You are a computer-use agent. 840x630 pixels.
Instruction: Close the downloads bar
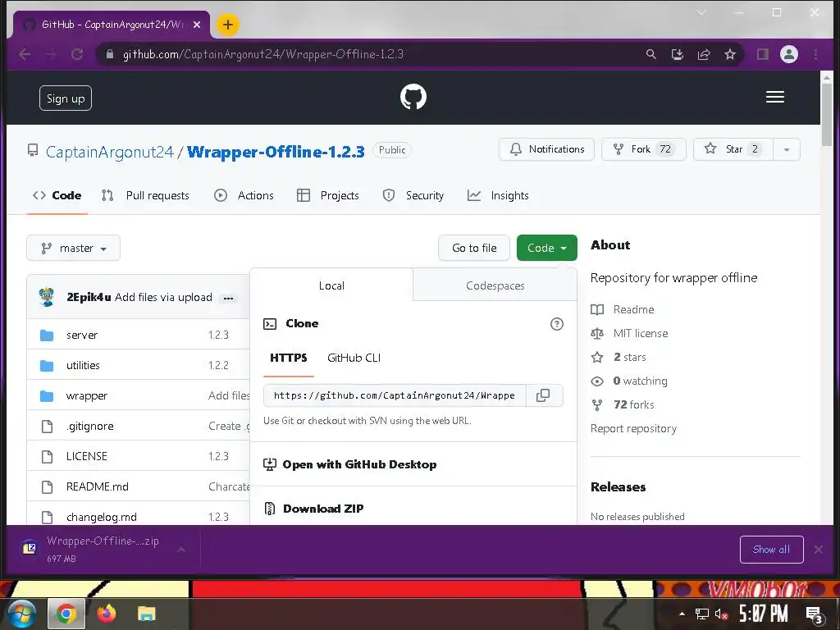pyautogui.click(x=818, y=549)
